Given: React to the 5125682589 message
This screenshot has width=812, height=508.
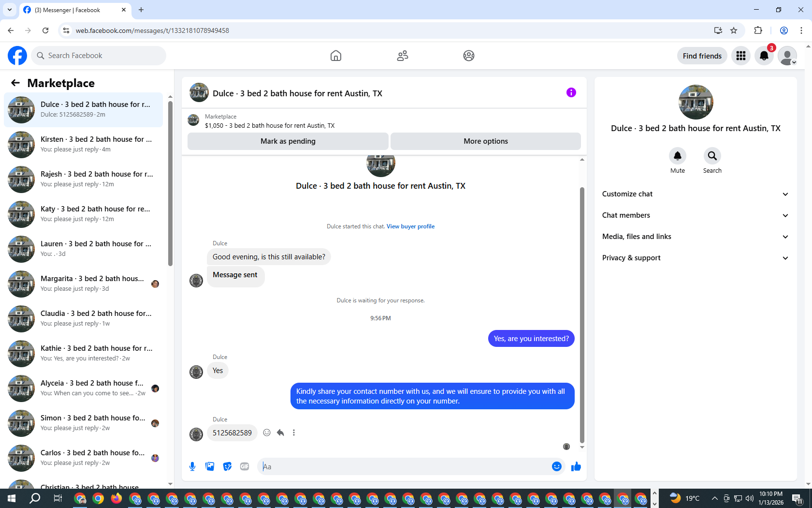Looking at the screenshot, I should coord(267,433).
